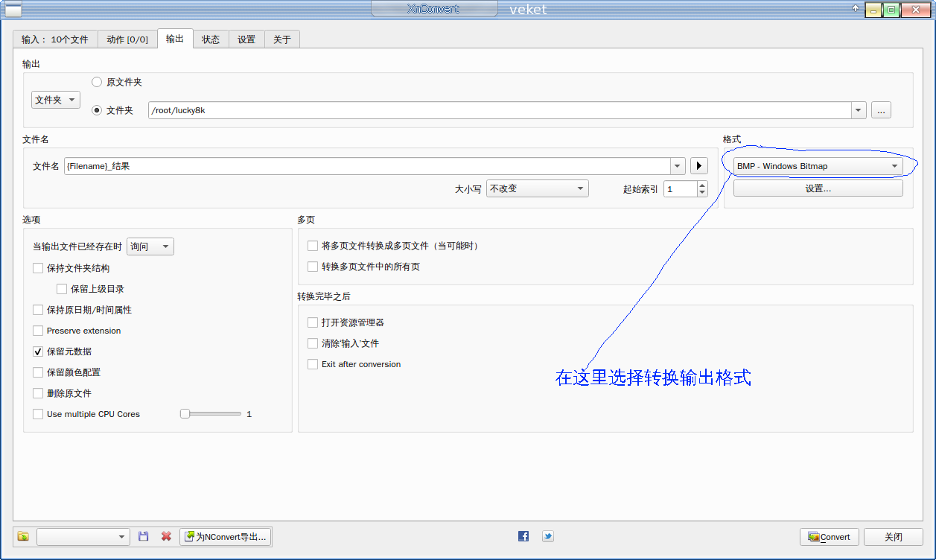This screenshot has height=560, width=936.
Task: Click 为NConvert导出... button
Action: click(225, 536)
